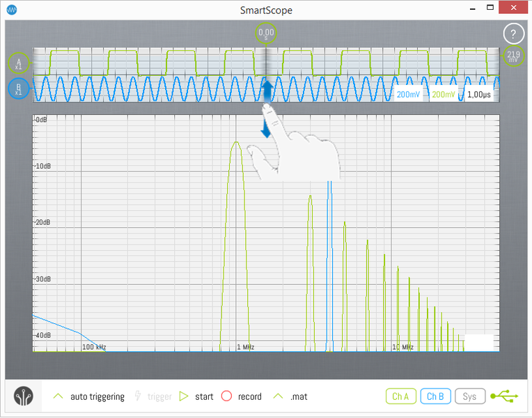The image size is (532, 418).
Task: Click the red record circle icon
Action: pos(226,396)
